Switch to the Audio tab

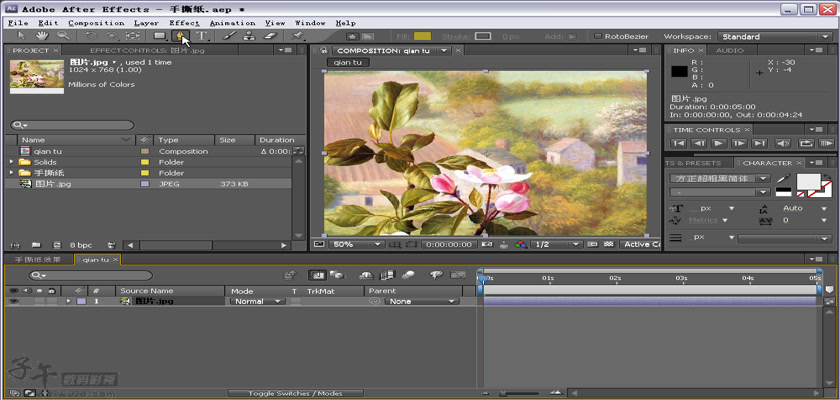(x=730, y=50)
